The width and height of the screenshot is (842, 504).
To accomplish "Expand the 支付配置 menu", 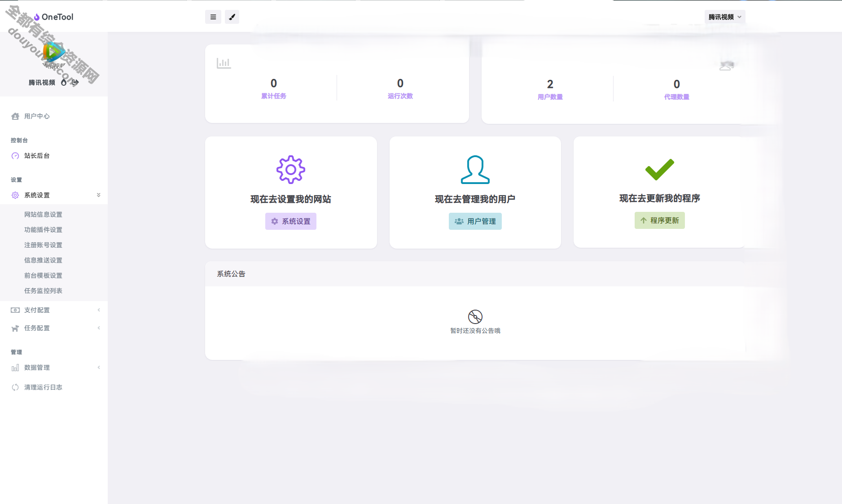I will tap(54, 310).
